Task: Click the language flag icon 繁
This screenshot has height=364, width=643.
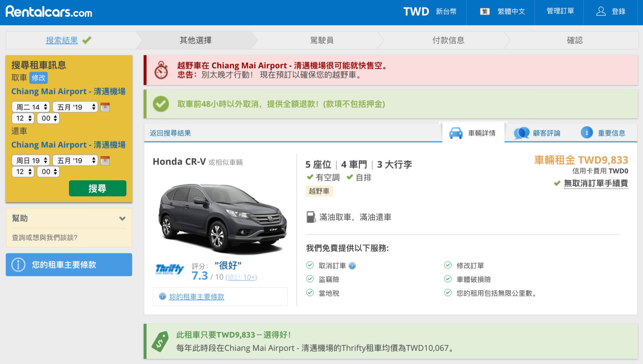Action: point(485,12)
